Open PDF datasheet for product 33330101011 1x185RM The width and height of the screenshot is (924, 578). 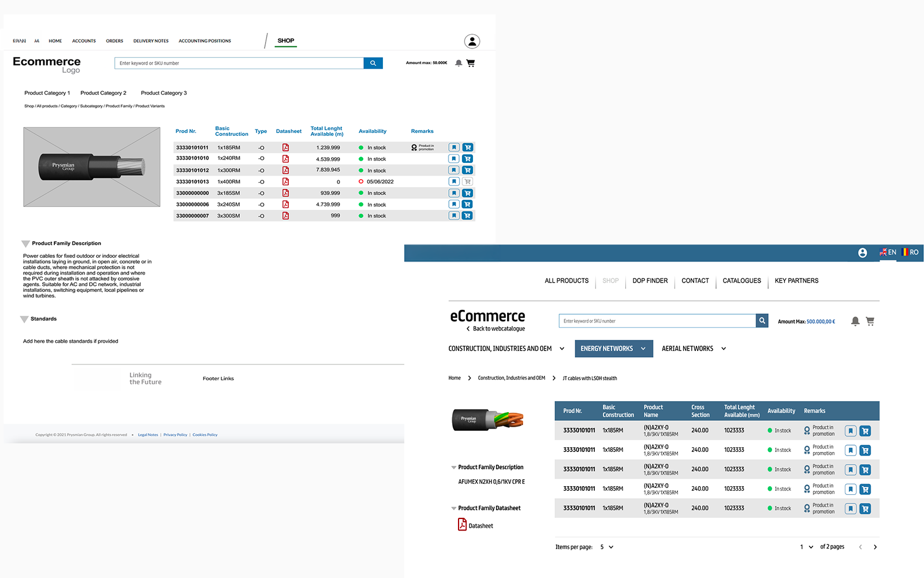[285, 147]
